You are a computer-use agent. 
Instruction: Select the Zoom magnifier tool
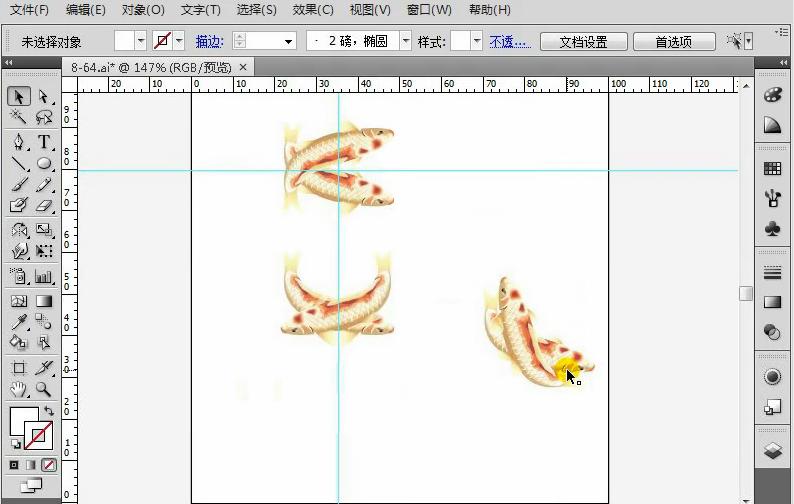click(44, 389)
